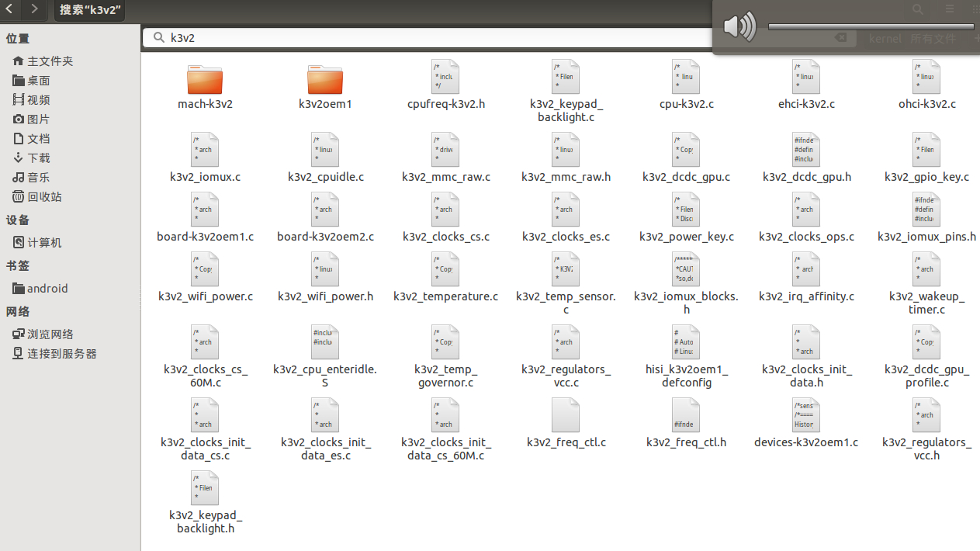Viewport: 980px width, 551px height.
Task: Select cpufreq-k3v2.h file icon
Action: tap(445, 77)
